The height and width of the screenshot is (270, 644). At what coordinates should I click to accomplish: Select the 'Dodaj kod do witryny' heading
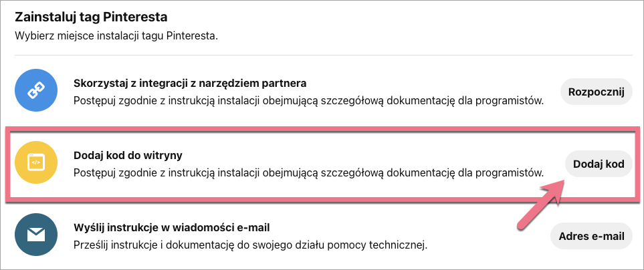pyautogui.click(x=128, y=155)
